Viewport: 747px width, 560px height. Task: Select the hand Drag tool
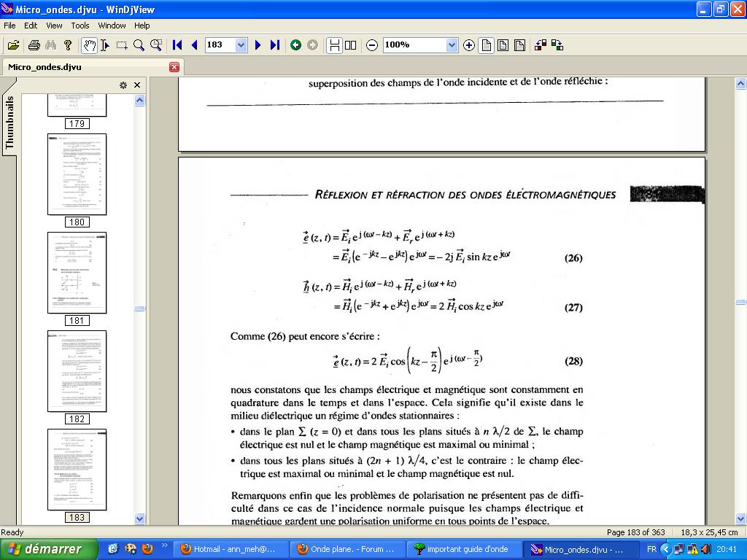pyautogui.click(x=89, y=45)
